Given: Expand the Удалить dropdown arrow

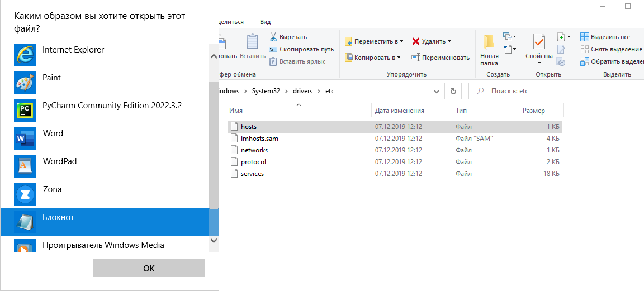Looking at the screenshot, I should (x=449, y=41).
